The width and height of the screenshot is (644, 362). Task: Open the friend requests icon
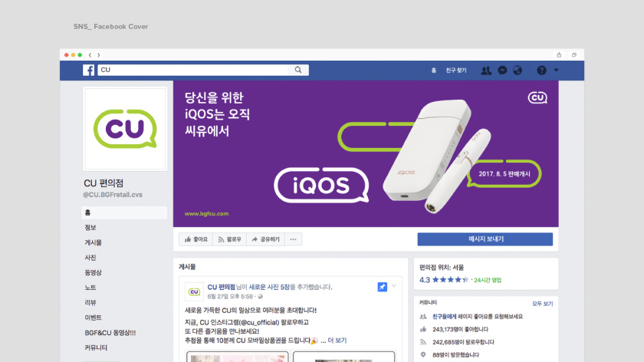486,71
